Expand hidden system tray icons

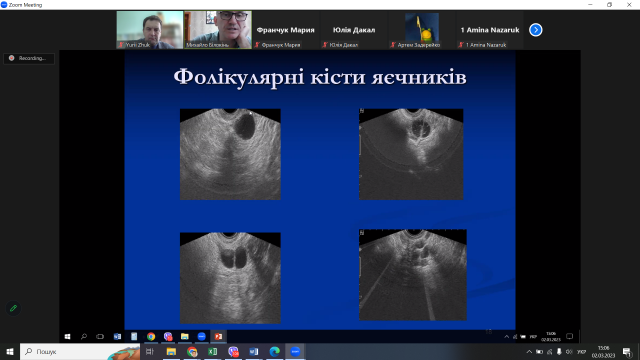tap(529, 351)
